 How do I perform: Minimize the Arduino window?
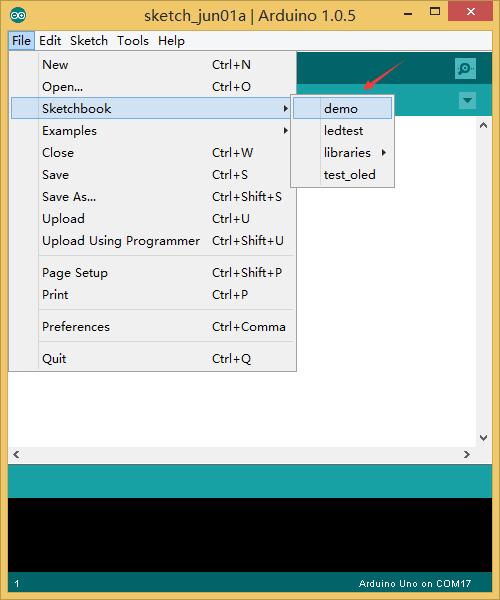pyautogui.click(x=408, y=13)
